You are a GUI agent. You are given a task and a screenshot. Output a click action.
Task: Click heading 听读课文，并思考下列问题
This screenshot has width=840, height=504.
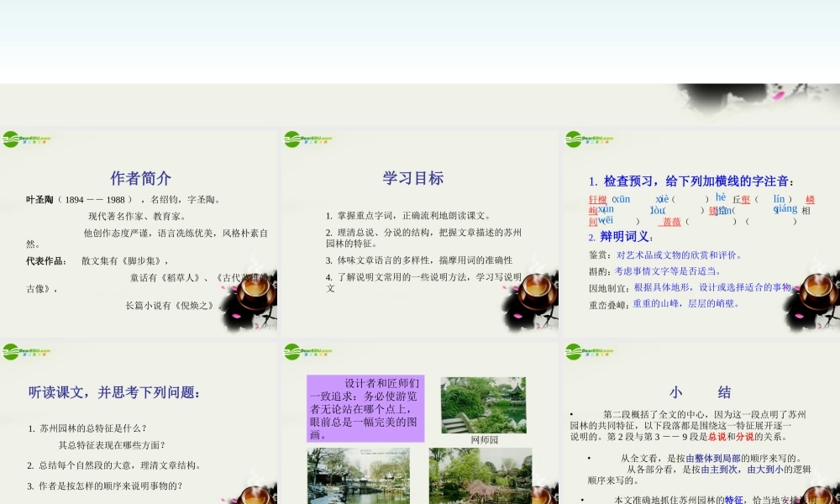pos(114,392)
